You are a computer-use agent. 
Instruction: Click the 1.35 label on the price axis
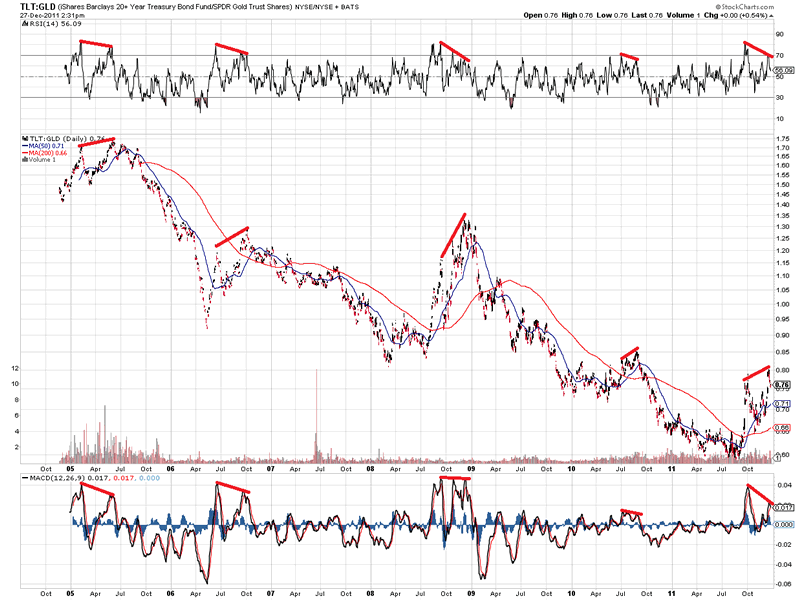[x=783, y=215]
